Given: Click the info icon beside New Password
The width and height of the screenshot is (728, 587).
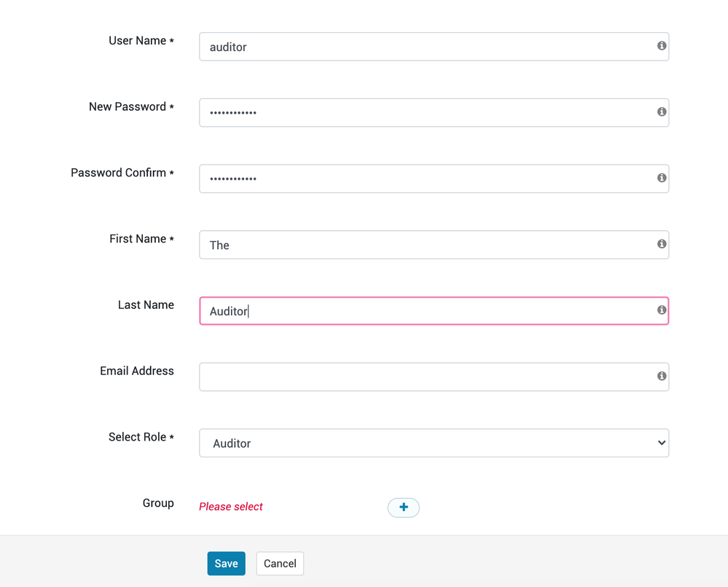Looking at the screenshot, I should [662, 112].
